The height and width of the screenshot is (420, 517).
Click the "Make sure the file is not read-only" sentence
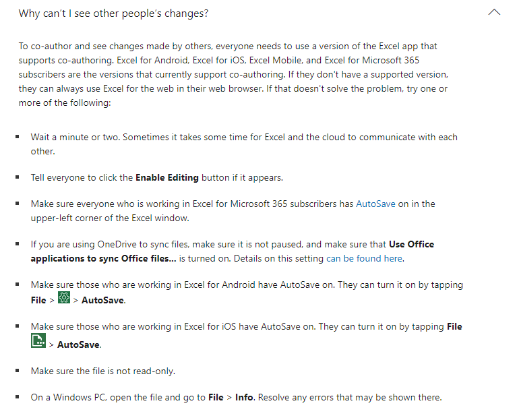[103, 371]
